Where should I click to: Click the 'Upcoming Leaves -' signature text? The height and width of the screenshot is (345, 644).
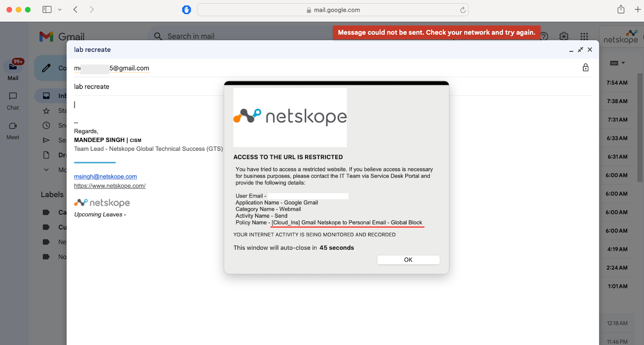pyautogui.click(x=100, y=215)
